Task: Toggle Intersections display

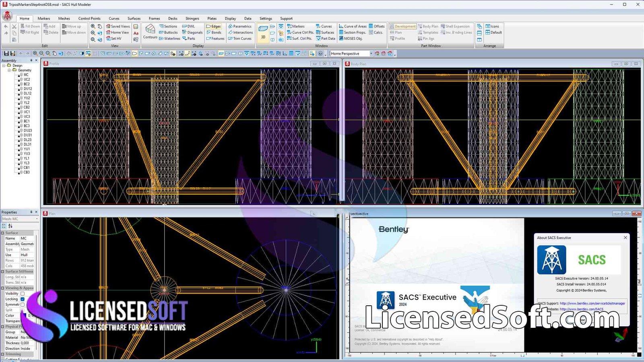Action: [x=241, y=33]
